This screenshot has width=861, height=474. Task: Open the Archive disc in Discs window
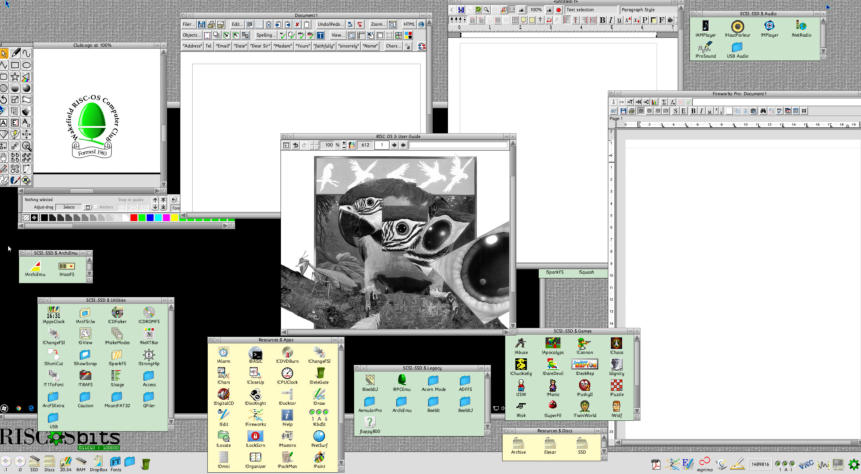click(518, 445)
